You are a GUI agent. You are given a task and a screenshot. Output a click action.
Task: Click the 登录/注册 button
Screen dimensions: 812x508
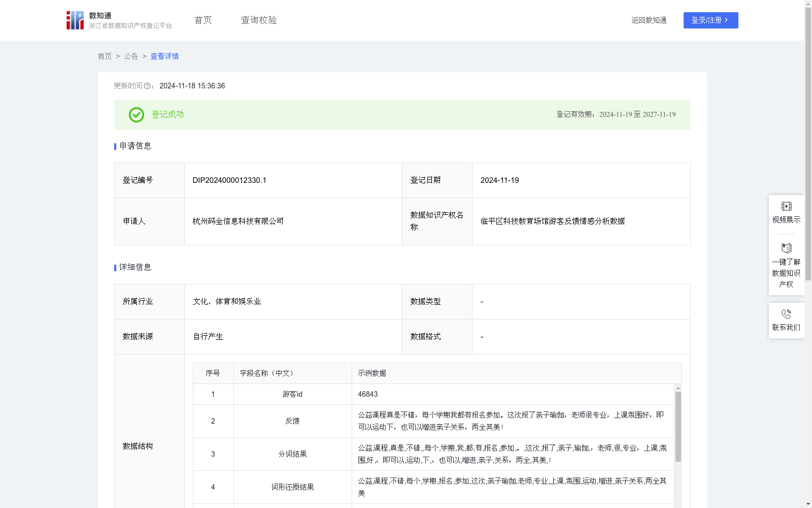pyautogui.click(x=710, y=20)
